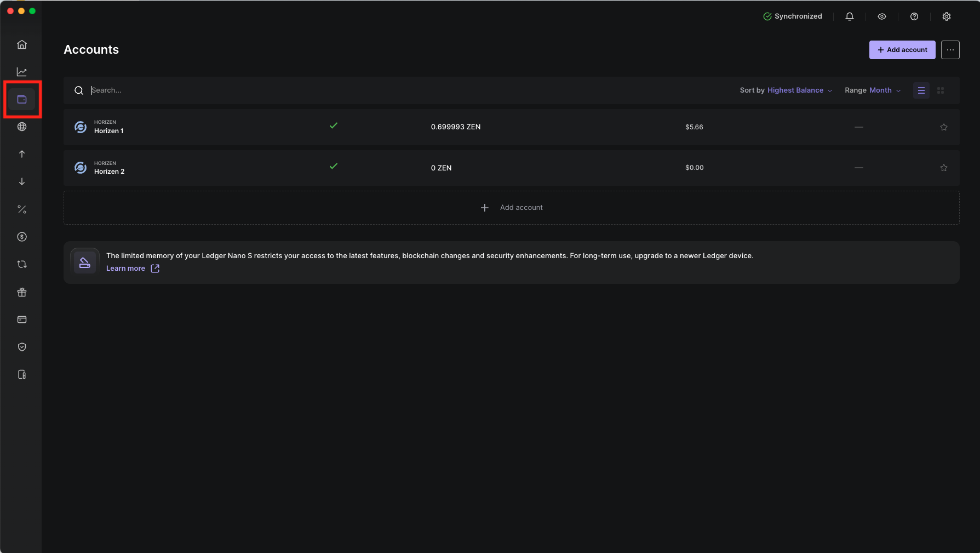Open the Portfolio home view
The height and width of the screenshot is (553, 980).
22,44
